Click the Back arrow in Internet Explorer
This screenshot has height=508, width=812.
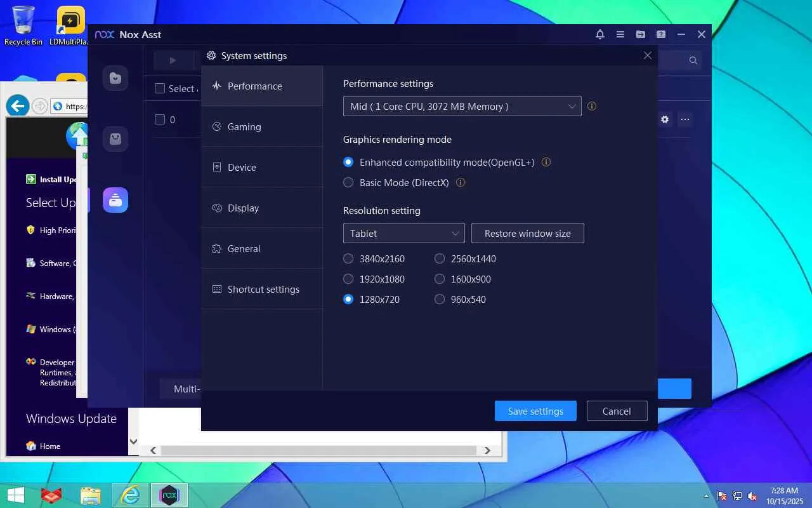pyautogui.click(x=18, y=105)
